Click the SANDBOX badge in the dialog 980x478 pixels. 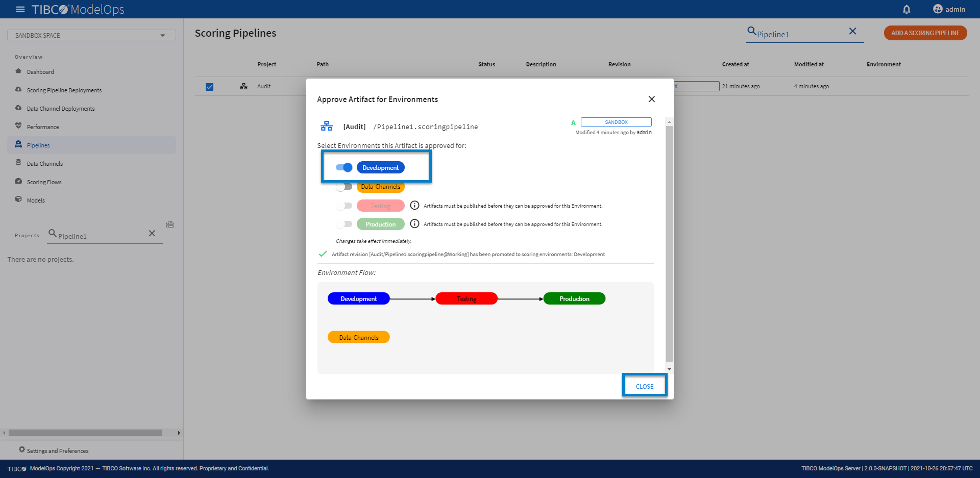tap(616, 122)
